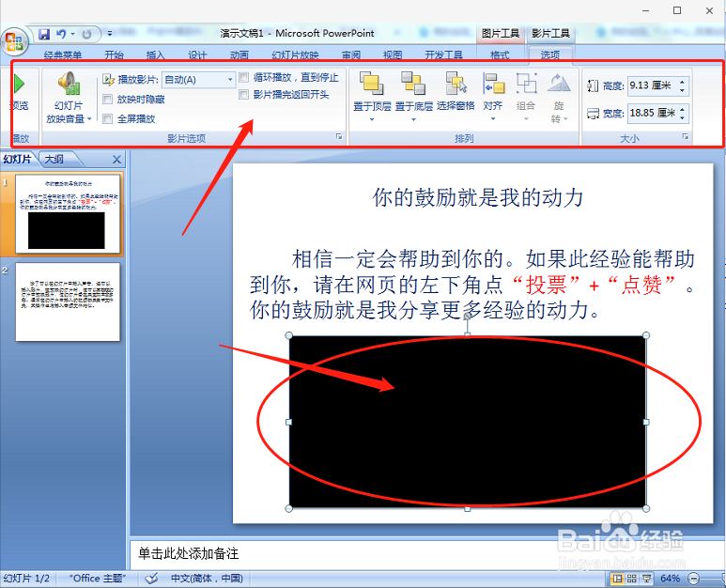Open the 设计 tab
Image resolution: width=726 pixels, height=588 pixels.
tap(197, 55)
